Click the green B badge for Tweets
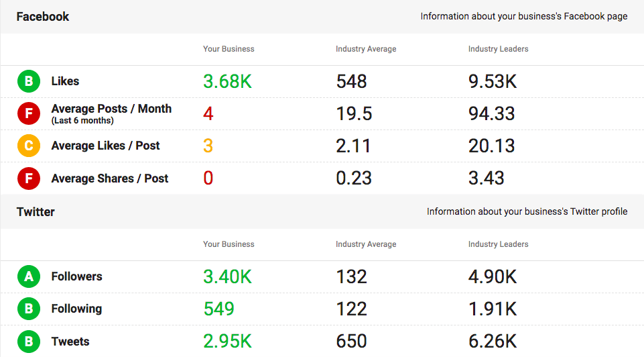 point(28,342)
